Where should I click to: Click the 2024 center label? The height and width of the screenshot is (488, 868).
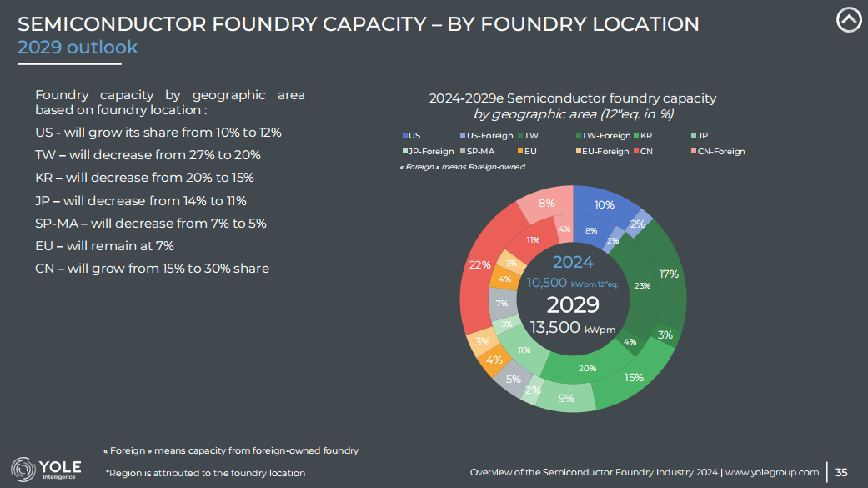(x=572, y=262)
